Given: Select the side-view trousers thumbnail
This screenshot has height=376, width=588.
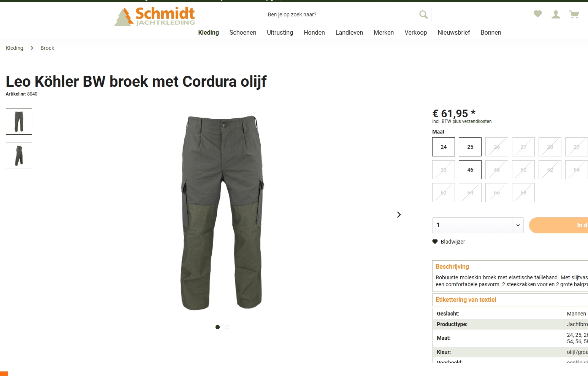Looking at the screenshot, I should coord(19,156).
